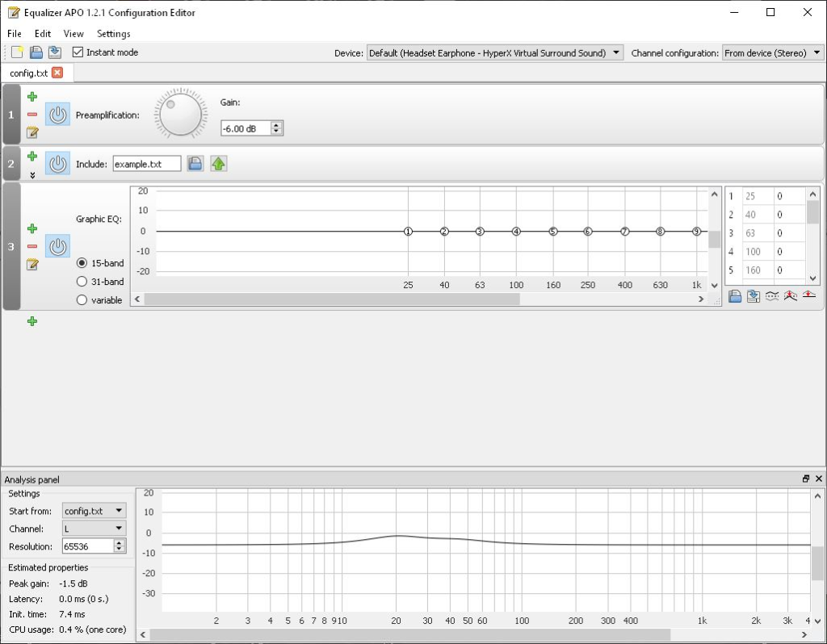The height and width of the screenshot is (644, 827).
Task: Remove the Graphic EQ filter with the red minus
Action: 32,247
